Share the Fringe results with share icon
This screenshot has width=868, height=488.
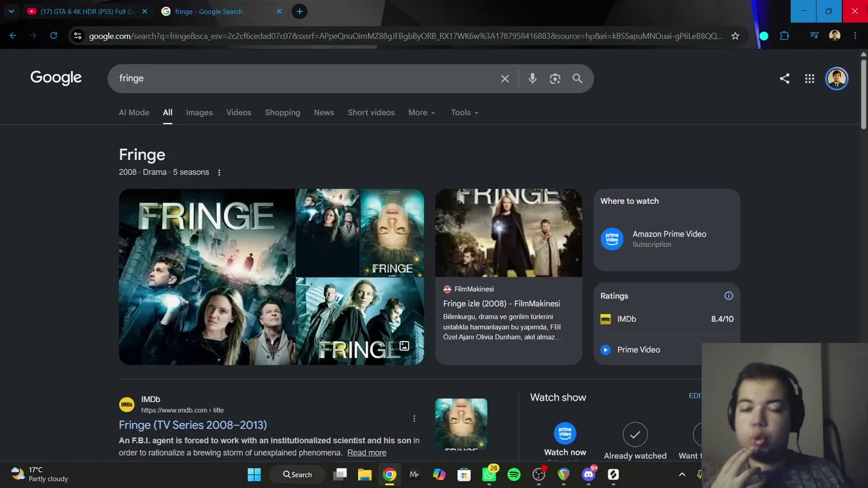point(785,79)
